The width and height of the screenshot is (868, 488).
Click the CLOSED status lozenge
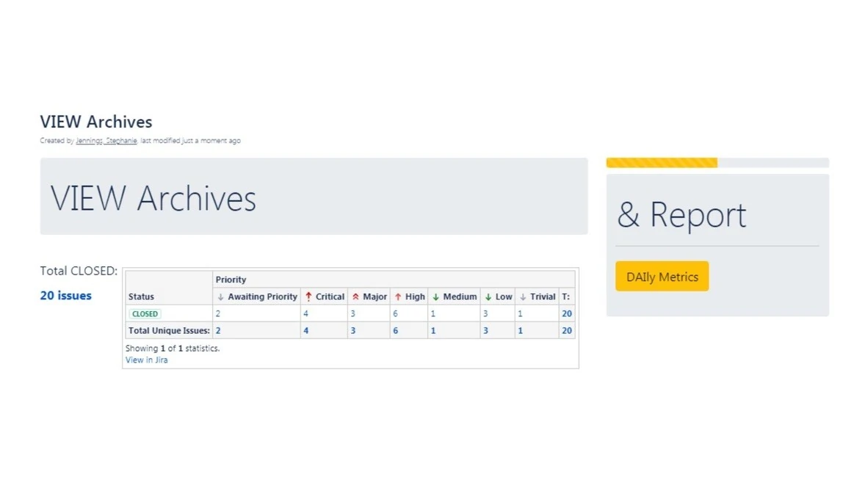[145, 313]
